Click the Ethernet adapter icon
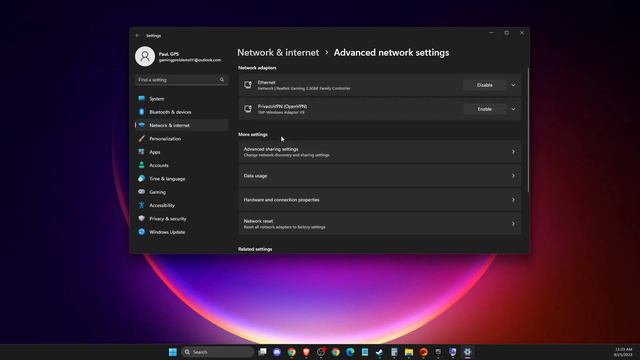This screenshot has height=360, width=640. tap(248, 85)
